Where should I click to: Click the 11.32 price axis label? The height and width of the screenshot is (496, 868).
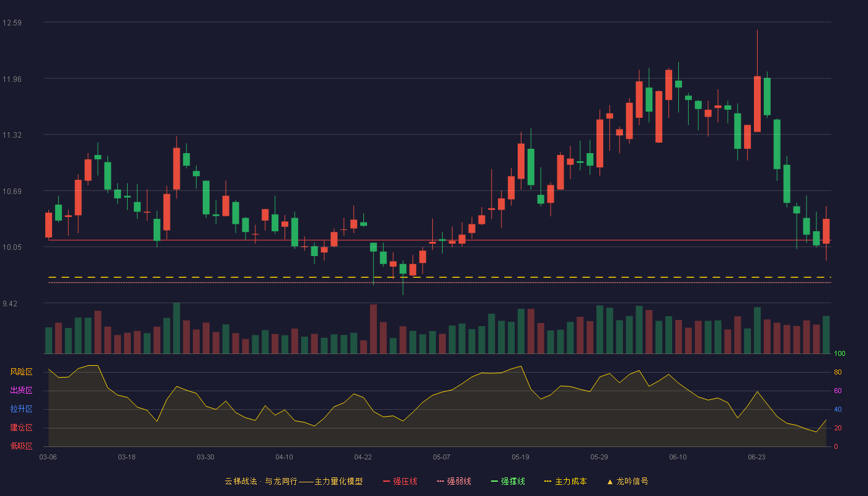coord(12,135)
